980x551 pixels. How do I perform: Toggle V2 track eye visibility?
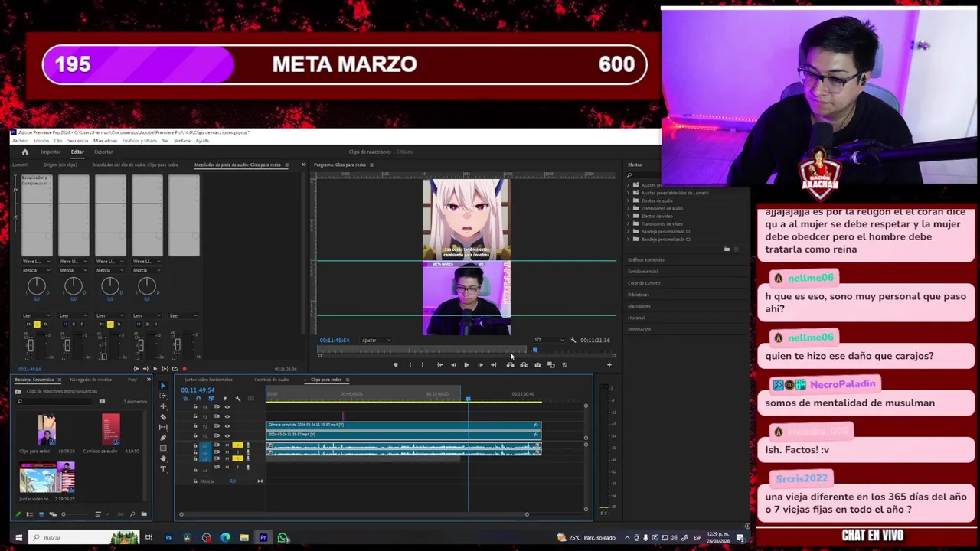pos(227,426)
